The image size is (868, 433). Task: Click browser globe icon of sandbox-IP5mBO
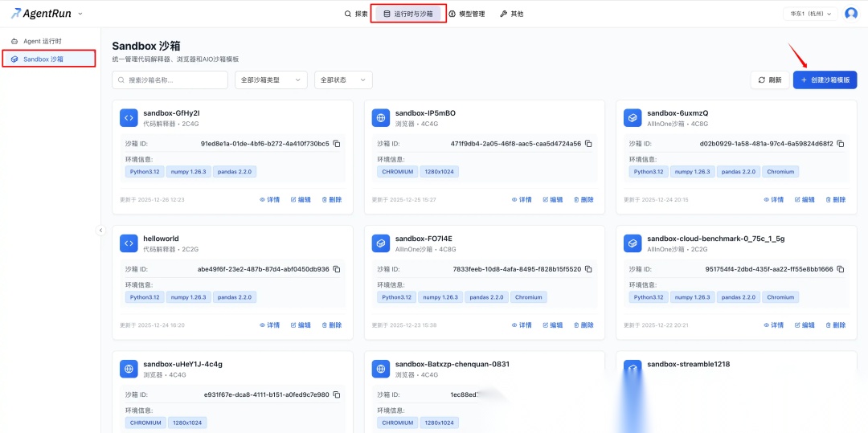(x=381, y=118)
